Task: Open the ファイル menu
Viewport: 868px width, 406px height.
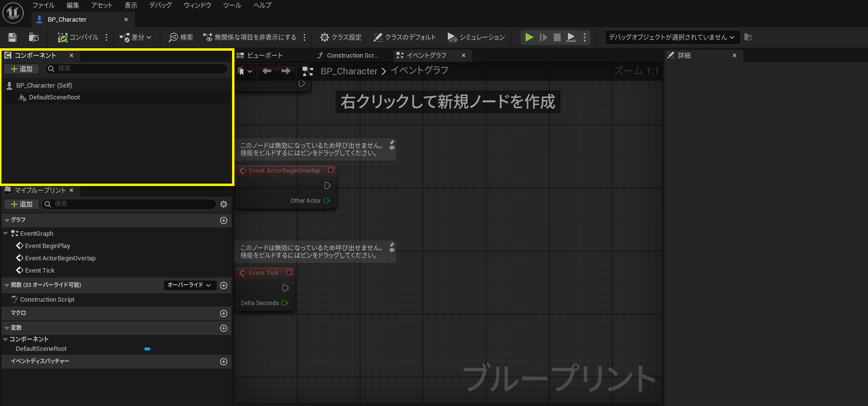Action: click(43, 5)
